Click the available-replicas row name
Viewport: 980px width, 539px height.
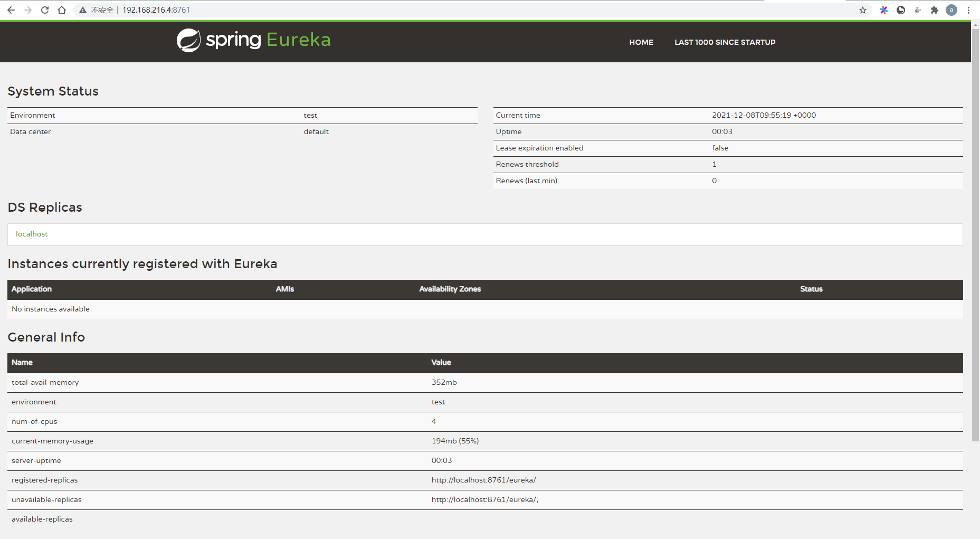(42, 519)
